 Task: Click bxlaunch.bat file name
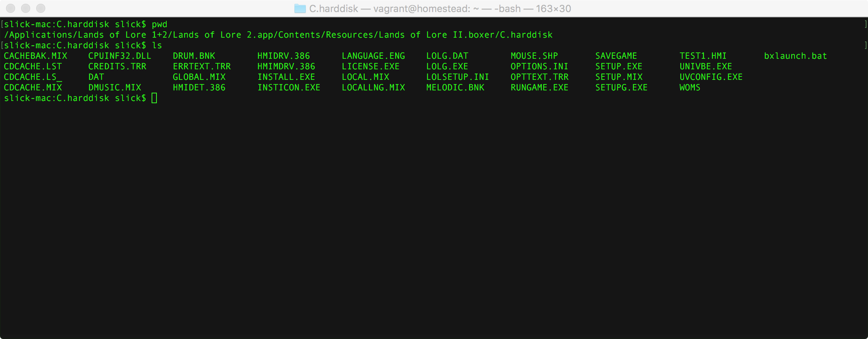coord(796,56)
